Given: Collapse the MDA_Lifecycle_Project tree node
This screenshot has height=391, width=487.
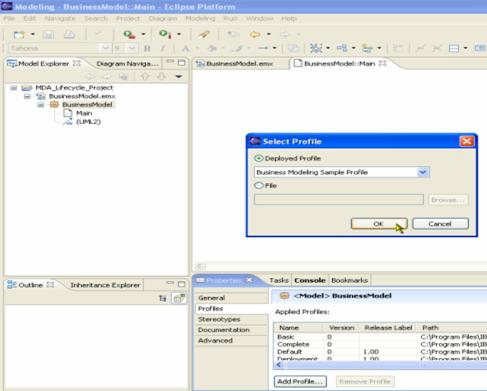Looking at the screenshot, I should coord(13,88).
